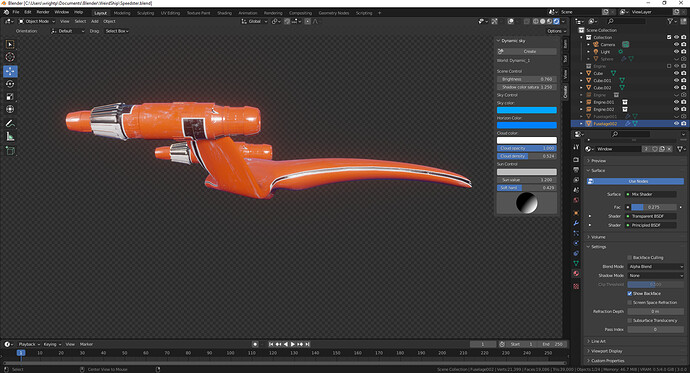Viewport: 690px width, 373px height.
Task: Click the Principled BSDF shader field
Action: [x=651, y=225]
